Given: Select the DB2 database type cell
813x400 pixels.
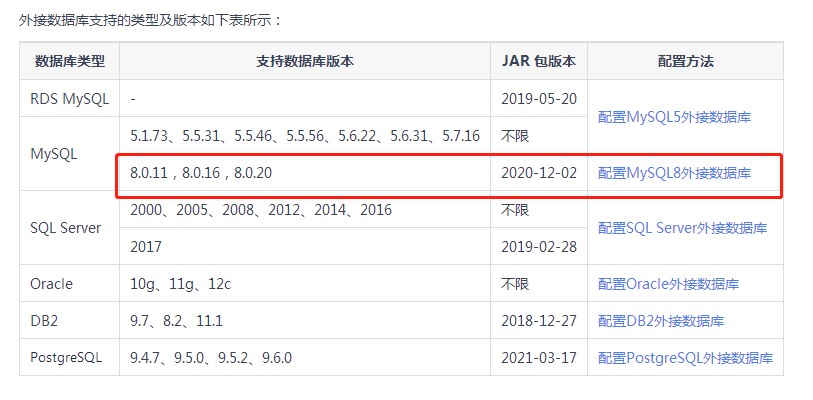Looking at the screenshot, I should coord(70,321).
